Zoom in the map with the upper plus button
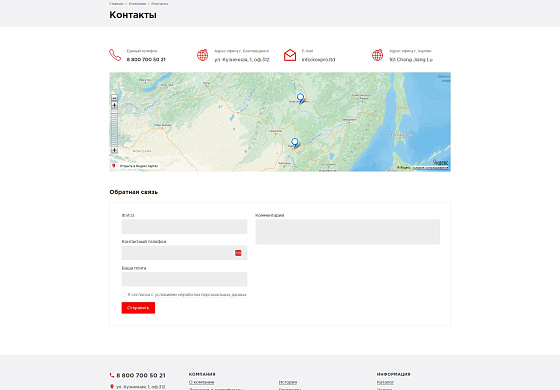560x390 pixels. coord(114,105)
